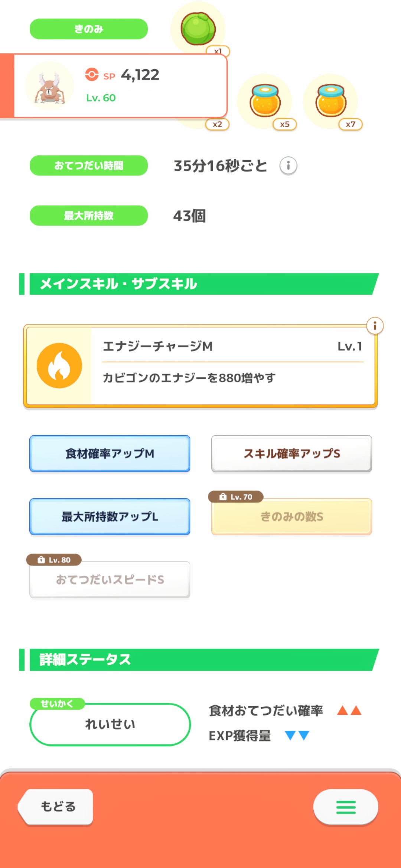Tap the Lv. 80 lock badge
The image size is (401, 868).
[54, 560]
